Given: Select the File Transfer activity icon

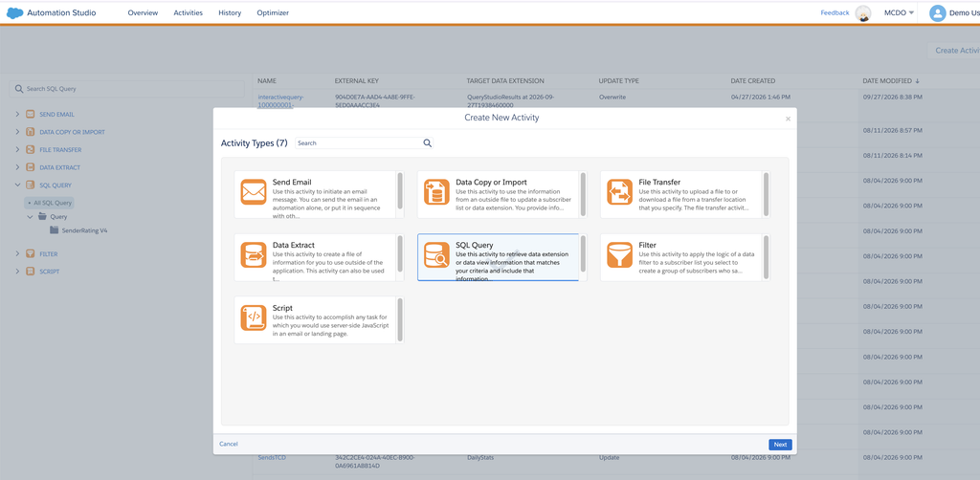Looking at the screenshot, I should 619,191.
